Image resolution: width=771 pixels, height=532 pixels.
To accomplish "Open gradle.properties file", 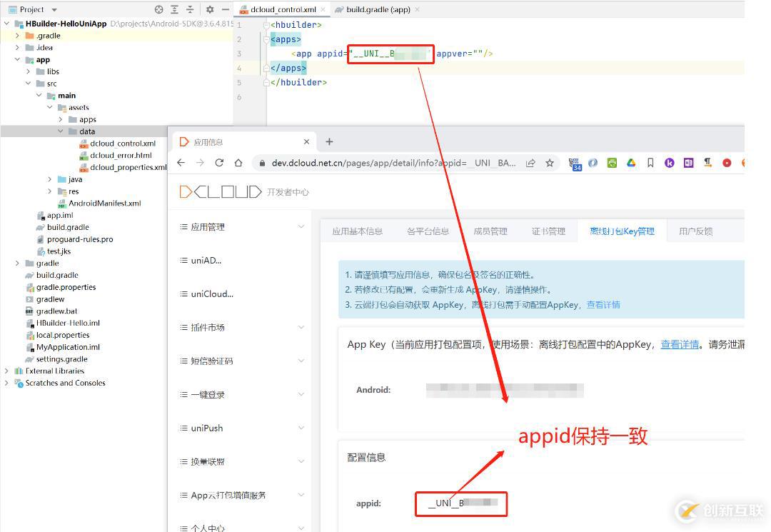I will (x=66, y=287).
